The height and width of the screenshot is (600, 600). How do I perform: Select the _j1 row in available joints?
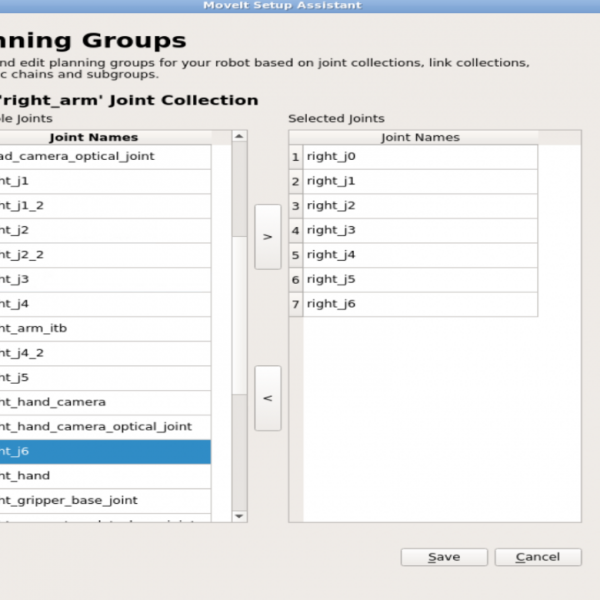coord(105,181)
